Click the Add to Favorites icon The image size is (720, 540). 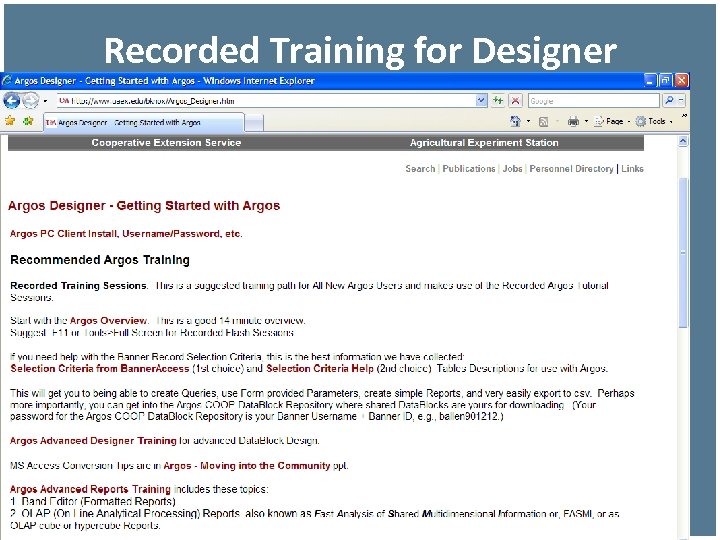[28, 121]
